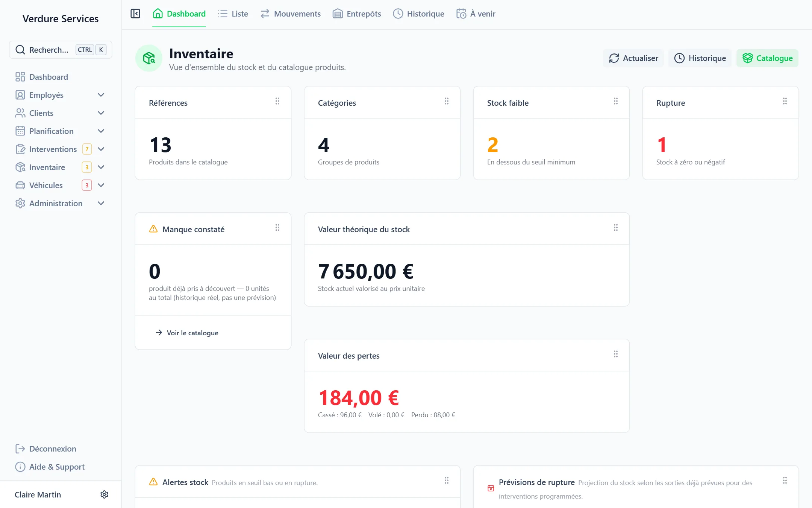This screenshot has width=812, height=508.
Task: Click the Véhicules badge showing 3
Action: tap(87, 185)
